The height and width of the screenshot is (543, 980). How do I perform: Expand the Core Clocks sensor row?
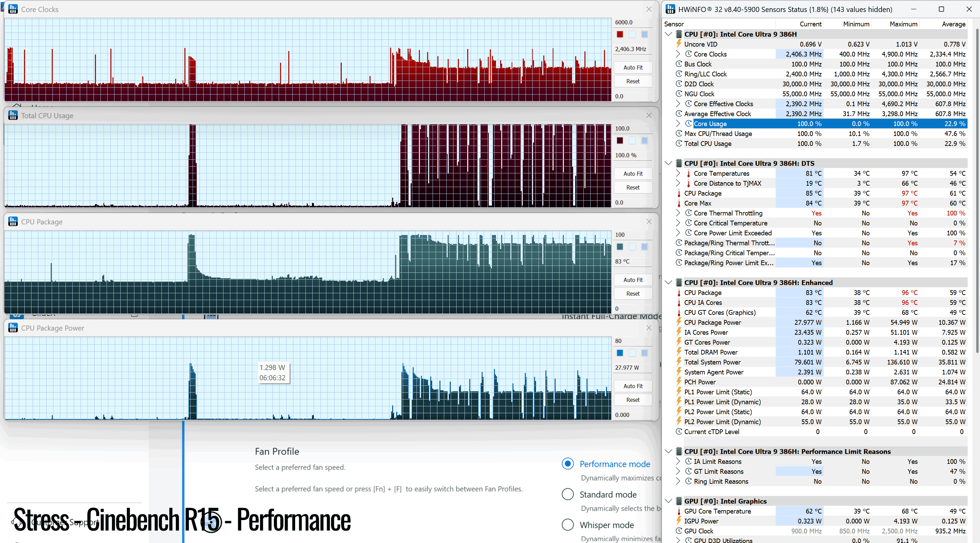point(678,54)
